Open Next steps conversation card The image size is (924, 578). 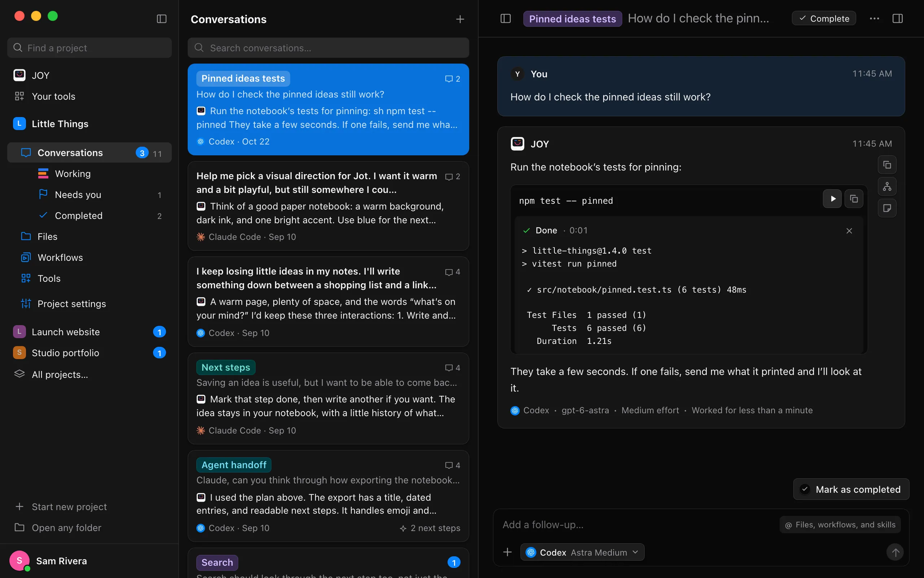(328, 398)
